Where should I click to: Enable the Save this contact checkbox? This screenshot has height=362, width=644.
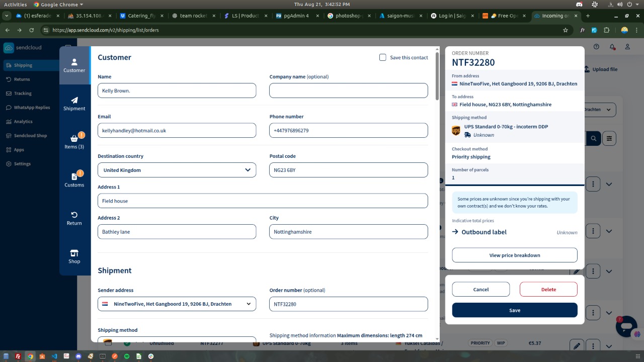[x=383, y=57]
